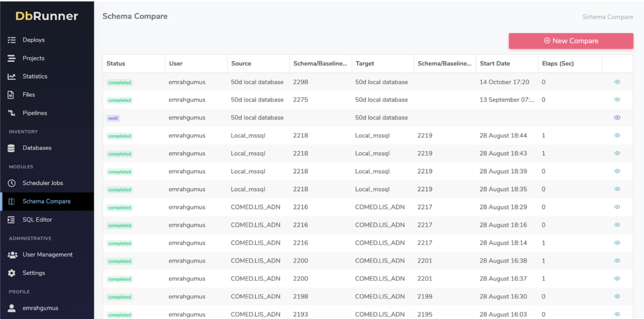Click eye icon for the wait status row
The image size is (644, 319).
617,118
